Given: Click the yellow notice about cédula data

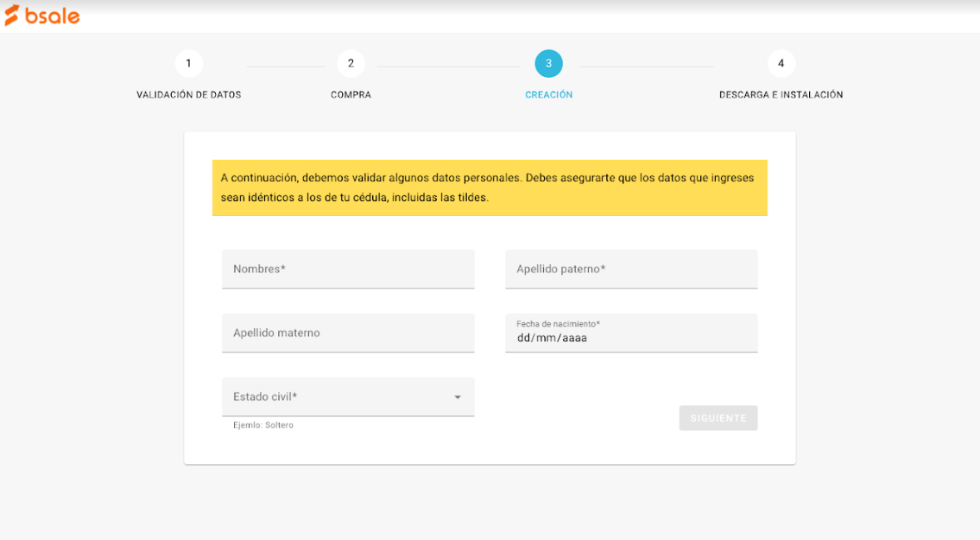Looking at the screenshot, I should pos(490,187).
